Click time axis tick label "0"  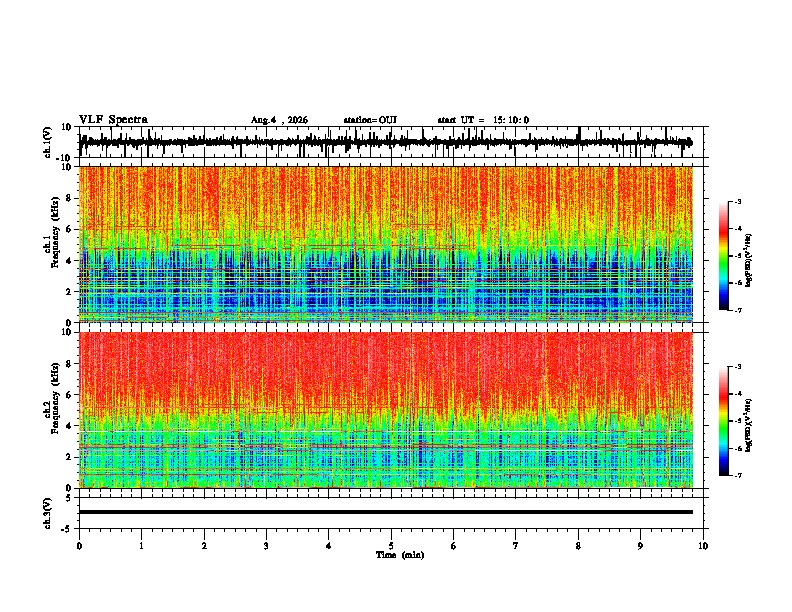[x=79, y=546]
